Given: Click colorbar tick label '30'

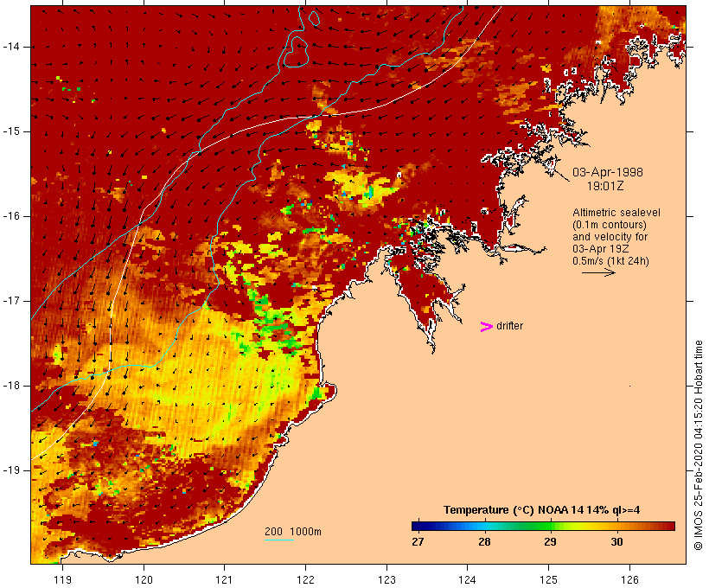Looking at the screenshot, I should tap(616, 542).
